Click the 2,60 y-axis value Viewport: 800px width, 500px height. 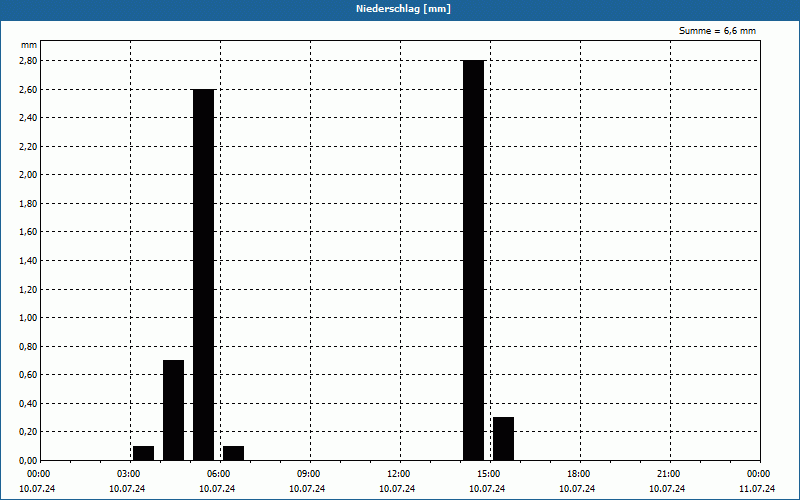click(29, 89)
